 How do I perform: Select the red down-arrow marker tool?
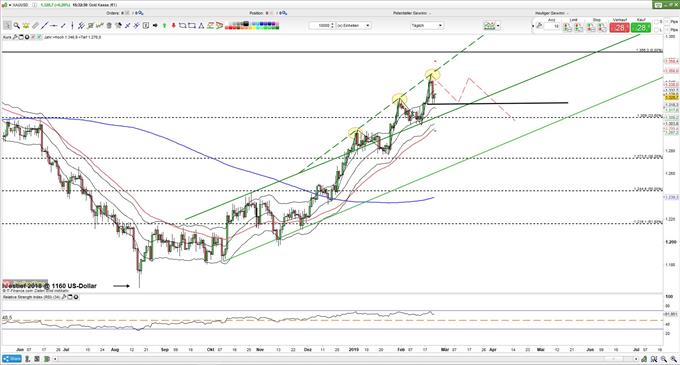174,26
